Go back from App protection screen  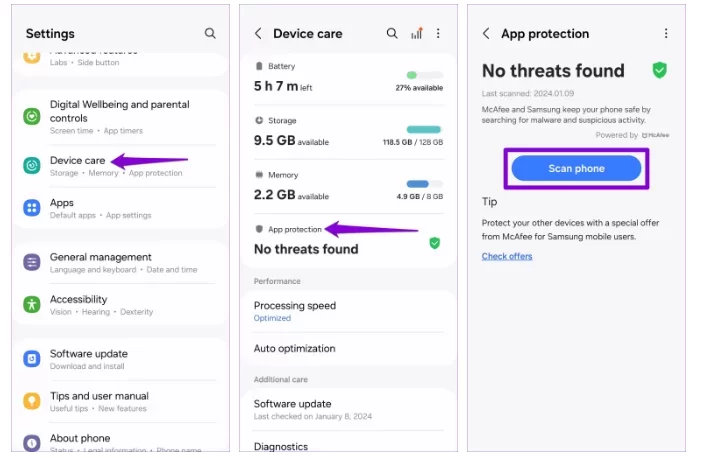pyautogui.click(x=486, y=33)
